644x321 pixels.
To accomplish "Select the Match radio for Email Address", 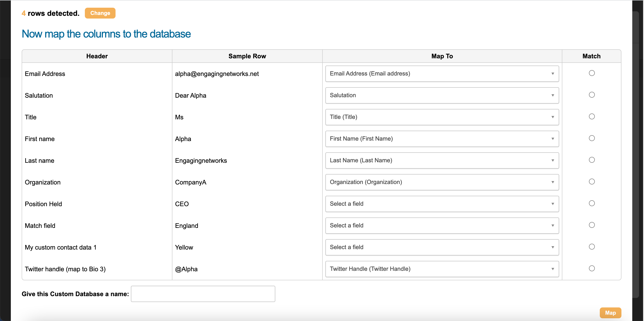I will pos(592,73).
